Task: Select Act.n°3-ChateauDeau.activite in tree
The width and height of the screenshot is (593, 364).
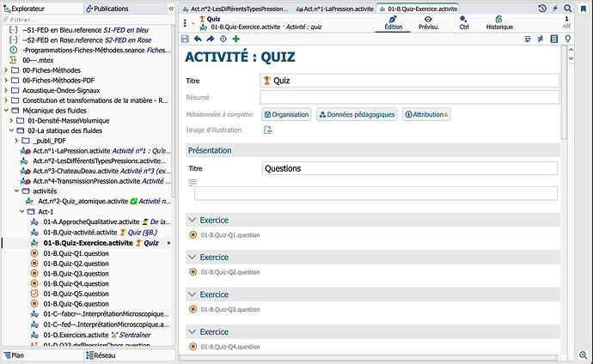Action: click(76, 171)
